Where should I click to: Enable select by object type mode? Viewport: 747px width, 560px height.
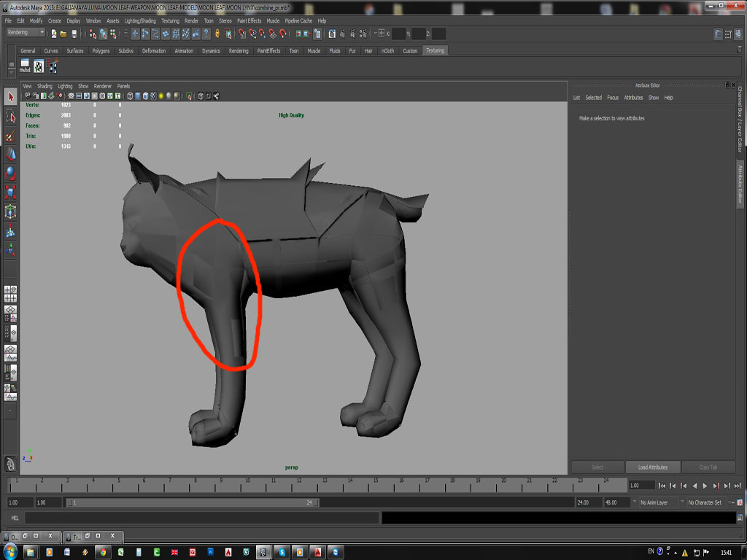coord(103,34)
